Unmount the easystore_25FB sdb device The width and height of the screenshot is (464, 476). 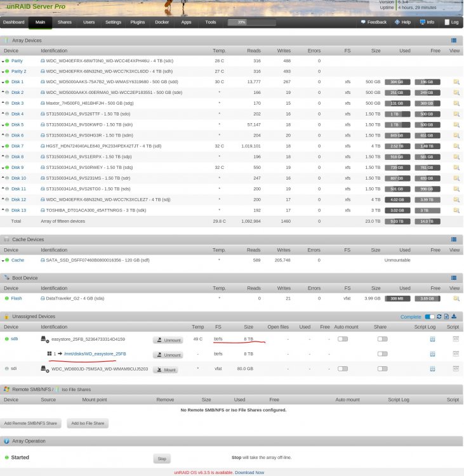[x=168, y=340]
